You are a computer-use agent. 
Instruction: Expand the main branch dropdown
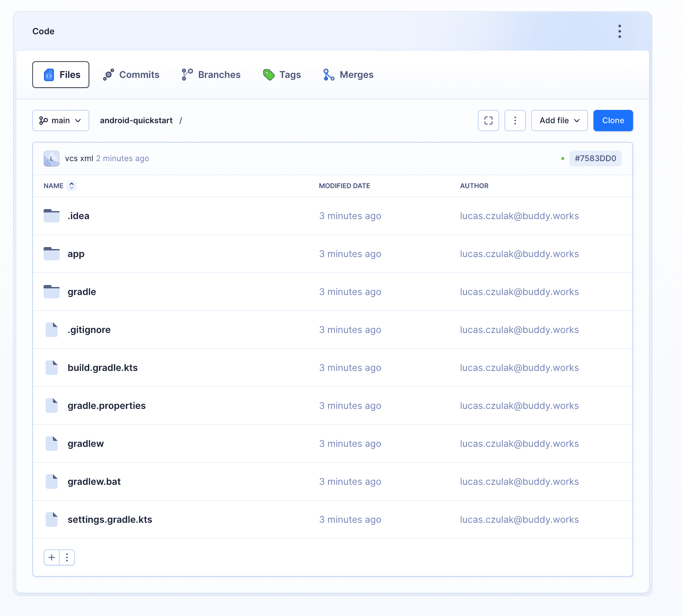coord(59,120)
